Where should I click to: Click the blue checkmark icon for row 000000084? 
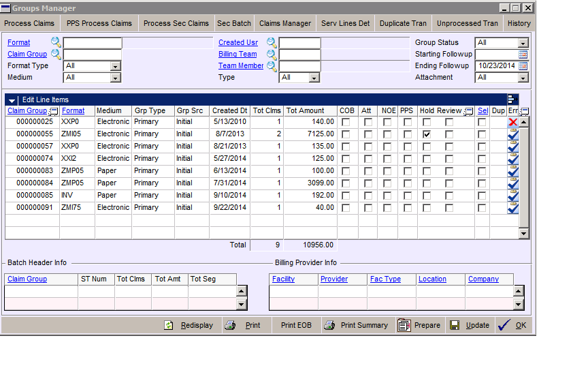pyautogui.click(x=512, y=183)
